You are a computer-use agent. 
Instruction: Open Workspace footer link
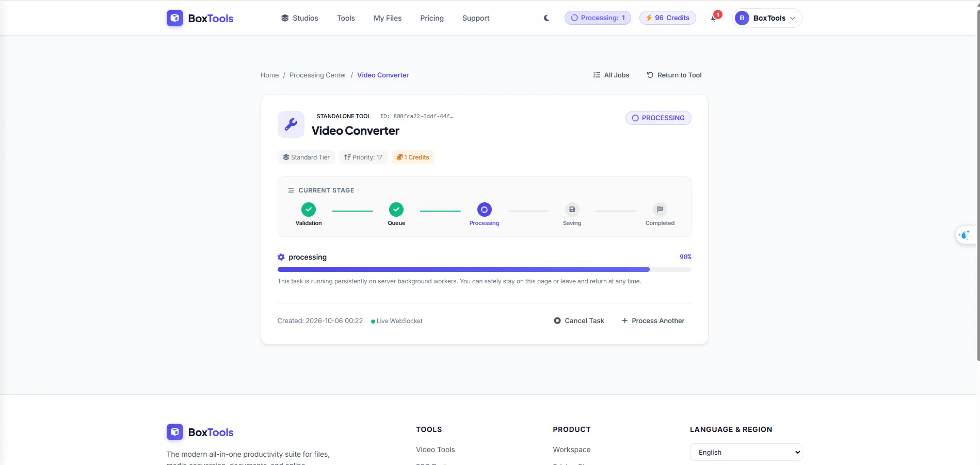click(572, 450)
